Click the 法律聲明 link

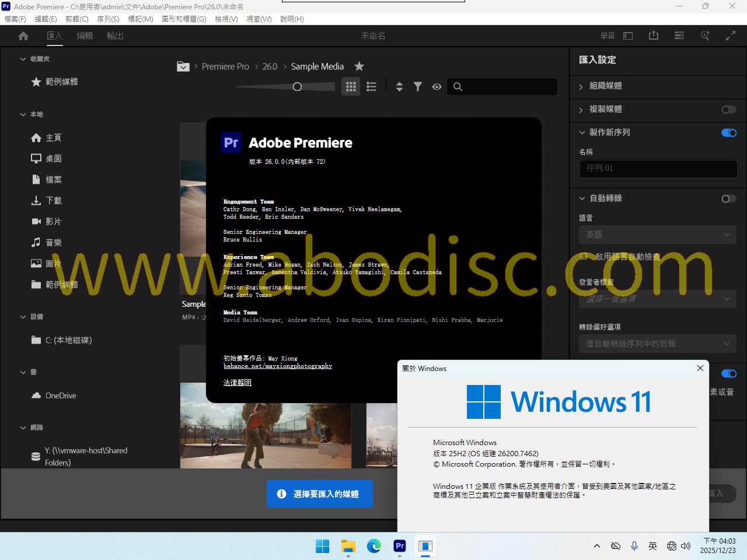pyautogui.click(x=238, y=383)
